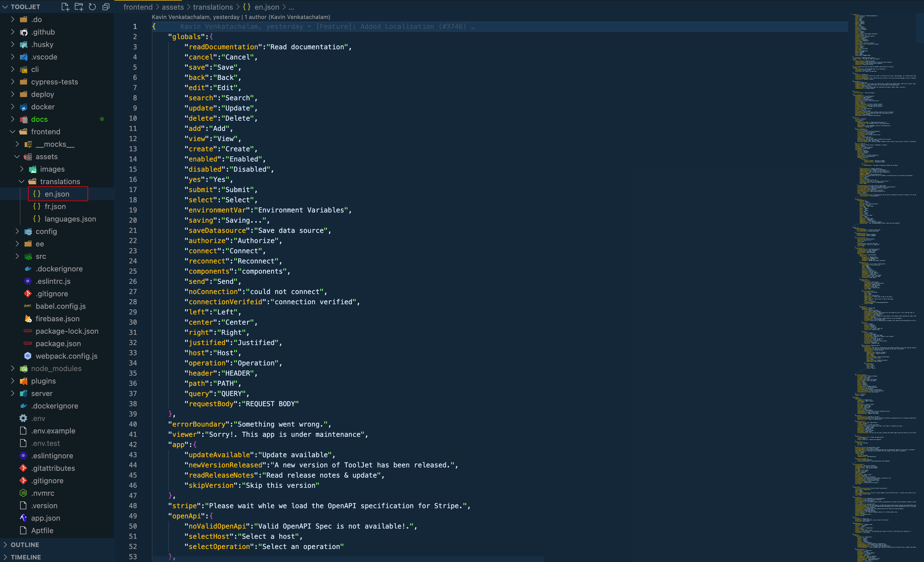Click the .gitattributes git icon

pyautogui.click(x=24, y=468)
